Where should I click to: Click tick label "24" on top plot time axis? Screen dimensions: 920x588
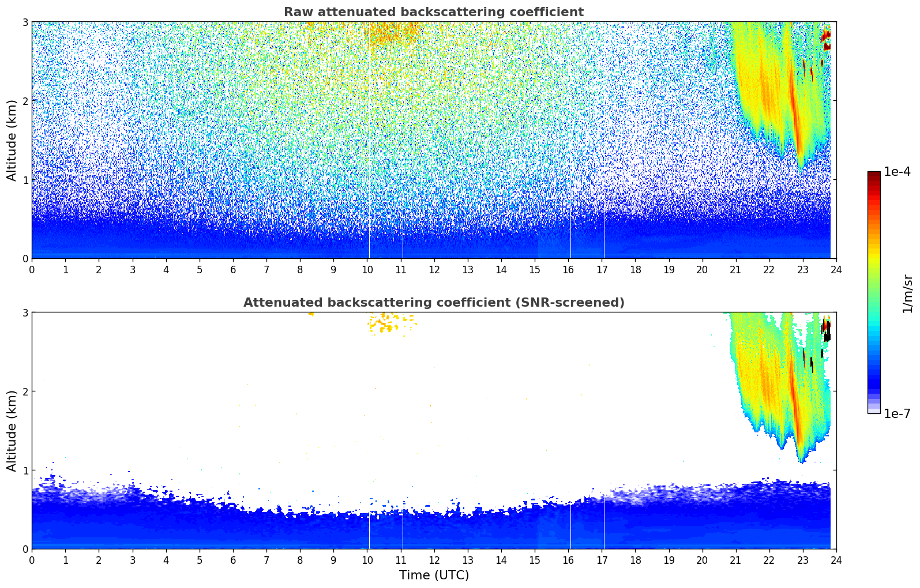point(836,269)
